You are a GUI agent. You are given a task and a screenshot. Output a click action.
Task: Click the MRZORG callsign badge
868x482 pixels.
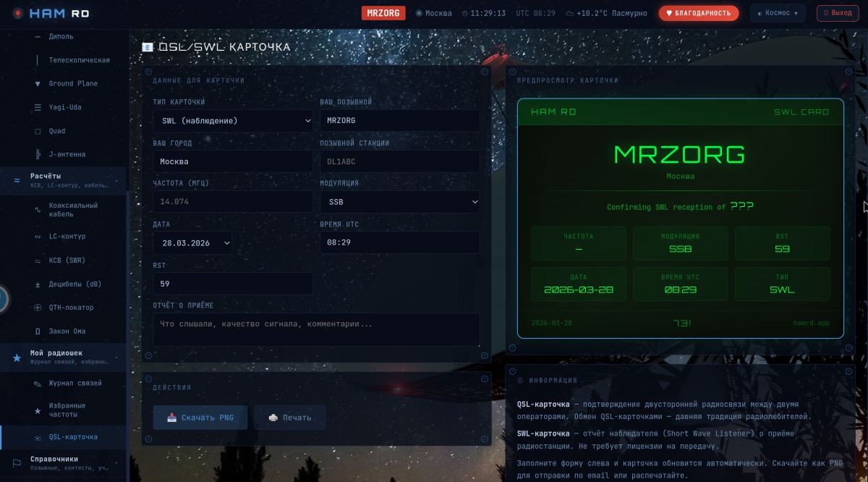tap(383, 13)
